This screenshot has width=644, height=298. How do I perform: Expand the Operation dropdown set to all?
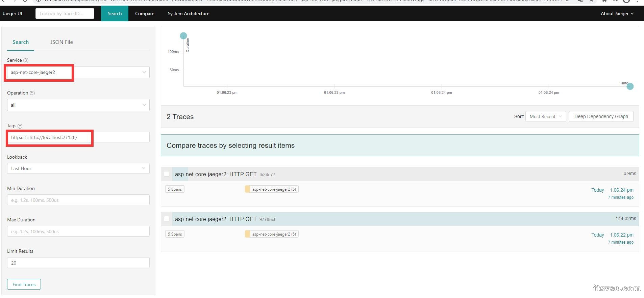[78, 105]
